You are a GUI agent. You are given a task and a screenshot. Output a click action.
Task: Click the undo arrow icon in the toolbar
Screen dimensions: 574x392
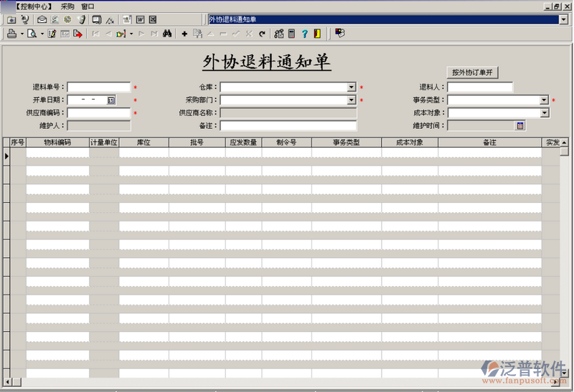pos(262,34)
